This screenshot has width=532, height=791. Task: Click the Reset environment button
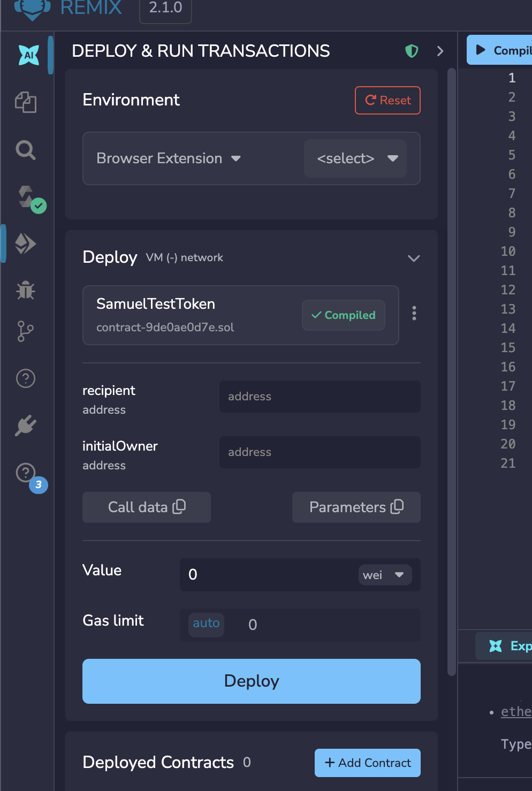[388, 100]
